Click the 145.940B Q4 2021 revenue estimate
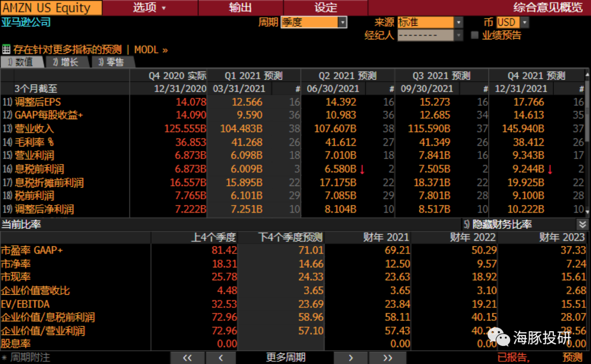The width and height of the screenshot is (591, 364). click(523, 129)
